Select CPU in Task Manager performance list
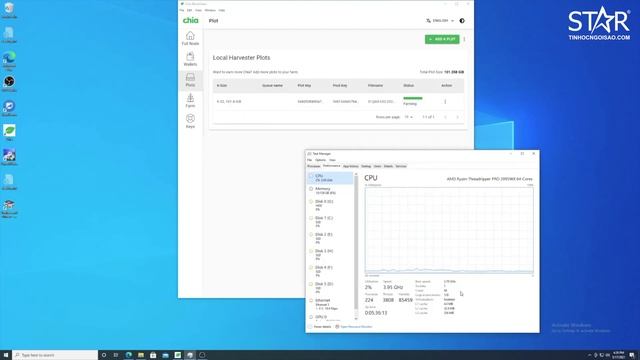Image resolution: width=640 pixels, height=360 pixels. click(x=330, y=178)
